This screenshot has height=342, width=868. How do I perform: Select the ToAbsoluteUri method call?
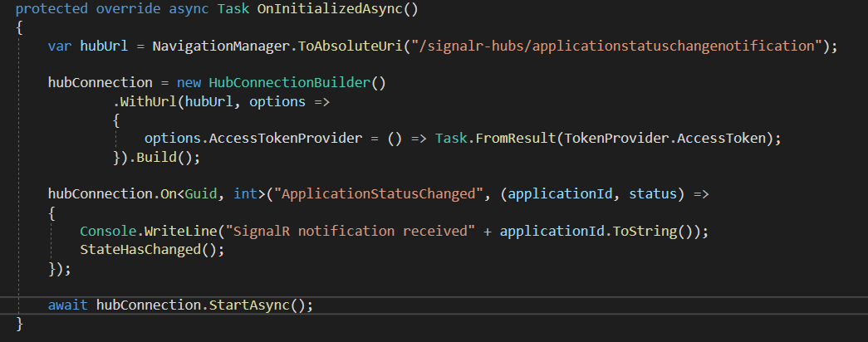pyautogui.click(x=345, y=46)
